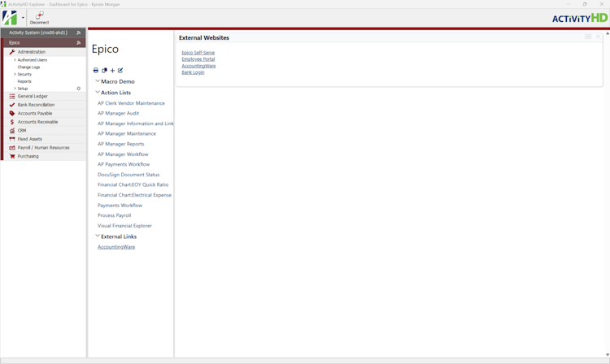Click the Disconnect toolbar button
The height and width of the screenshot is (364, 610).
[39, 18]
